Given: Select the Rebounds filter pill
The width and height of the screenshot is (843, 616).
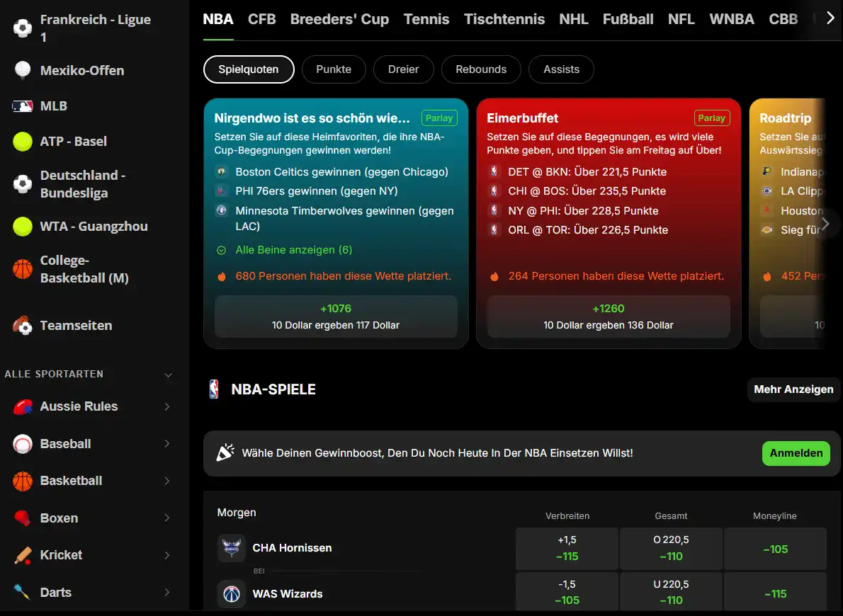Looking at the screenshot, I should [x=481, y=69].
